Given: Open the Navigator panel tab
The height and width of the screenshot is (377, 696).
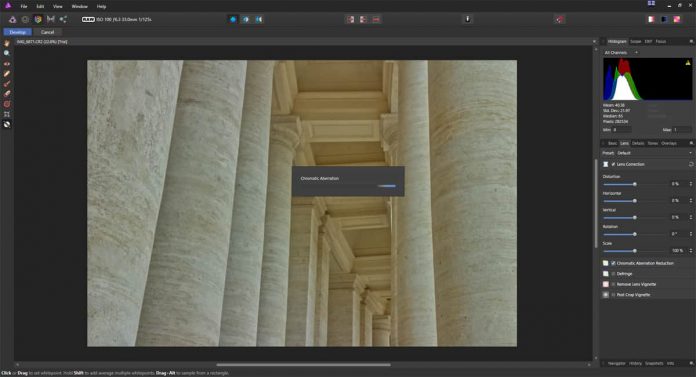Looking at the screenshot, I should tap(617, 363).
